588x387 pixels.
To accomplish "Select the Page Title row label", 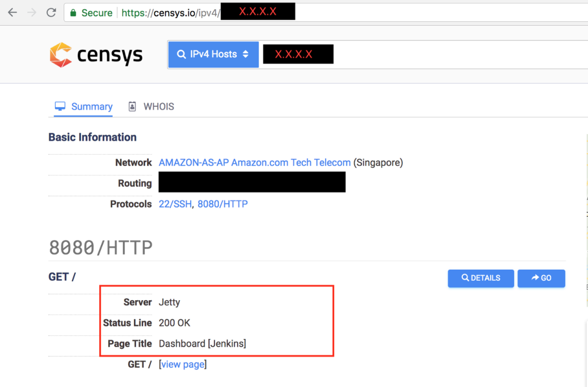I will (x=130, y=343).
